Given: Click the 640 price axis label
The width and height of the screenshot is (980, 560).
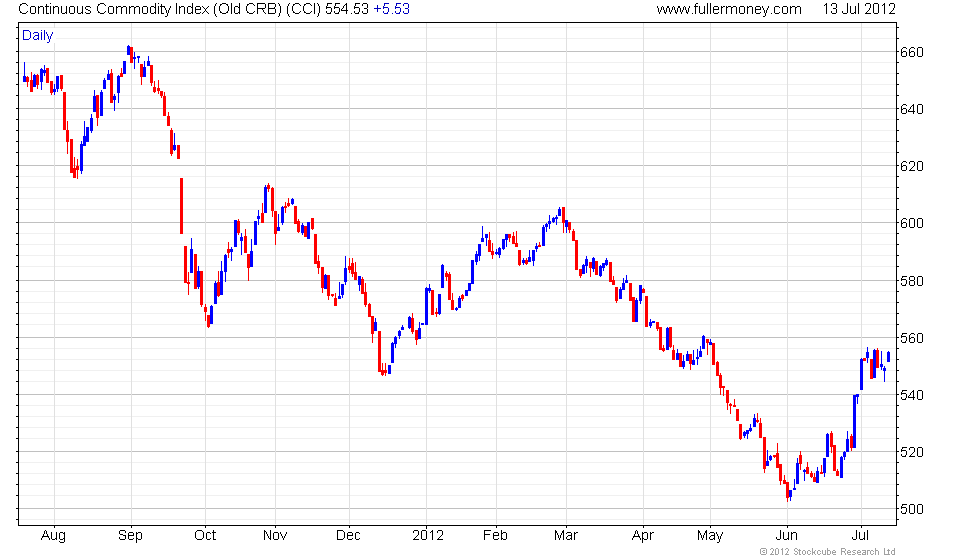Looking at the screenshot, I should coord(911,109).
